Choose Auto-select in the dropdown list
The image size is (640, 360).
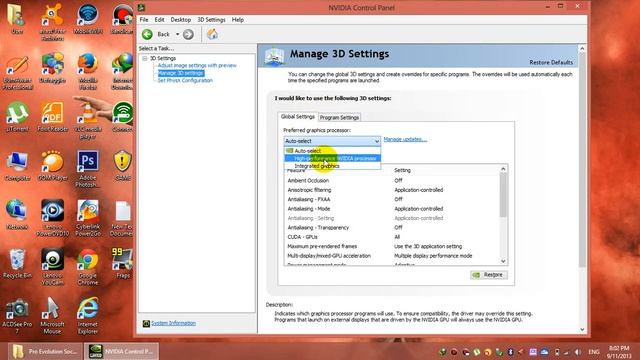[x=332, y=151]
